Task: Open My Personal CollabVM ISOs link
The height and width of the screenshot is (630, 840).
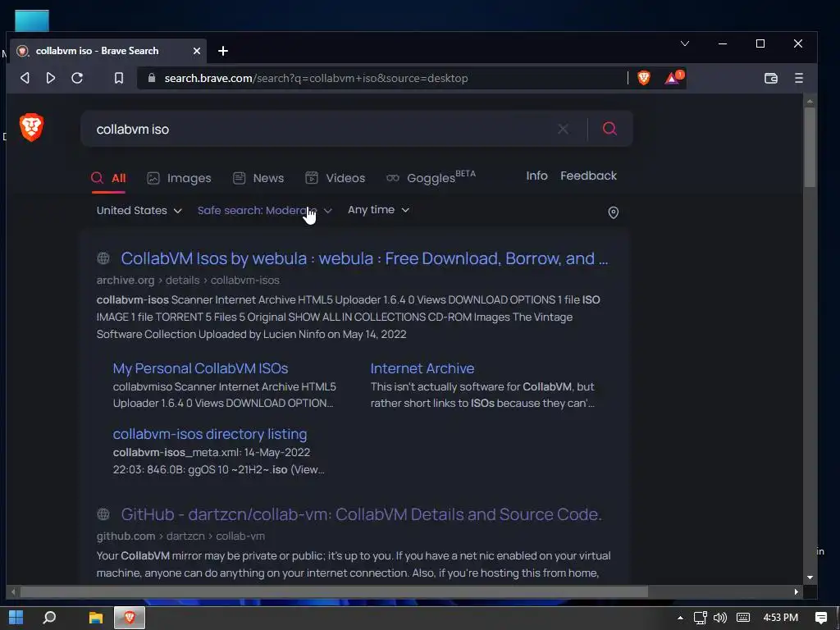Action: pyautogui.click(x=200, y=368)
